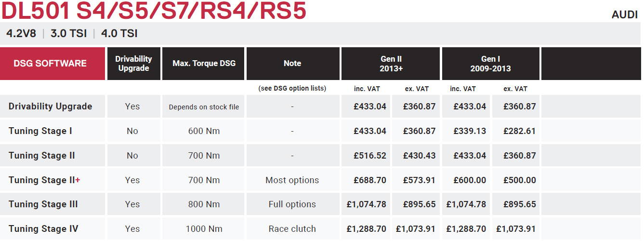Select the Race clutch note cell
The height and width of the screenshot is (241, 644).
292,229
